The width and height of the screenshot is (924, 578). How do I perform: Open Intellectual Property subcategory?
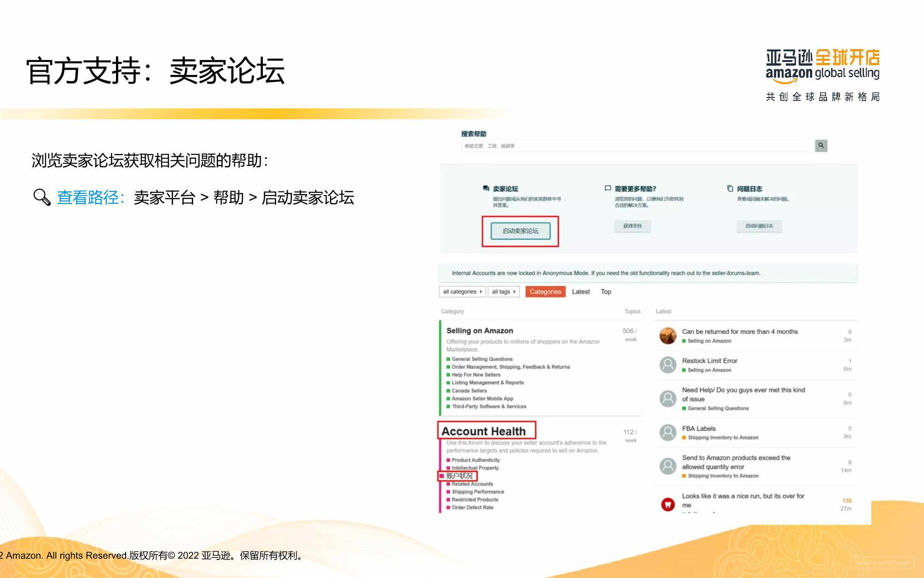[475, 468]
